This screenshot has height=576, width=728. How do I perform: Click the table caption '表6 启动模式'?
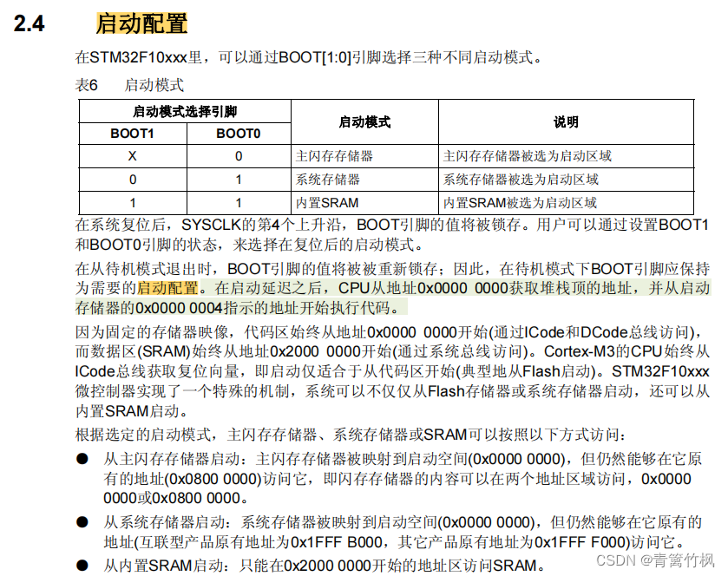129,85
